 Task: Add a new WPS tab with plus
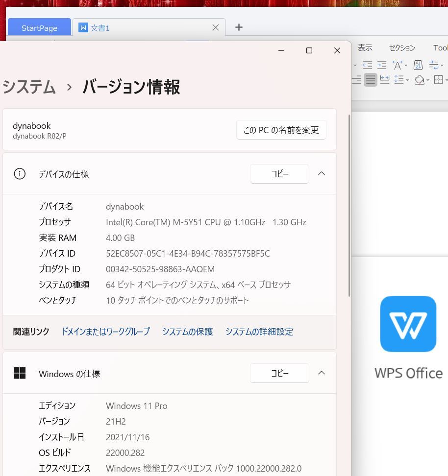(239, 27)
